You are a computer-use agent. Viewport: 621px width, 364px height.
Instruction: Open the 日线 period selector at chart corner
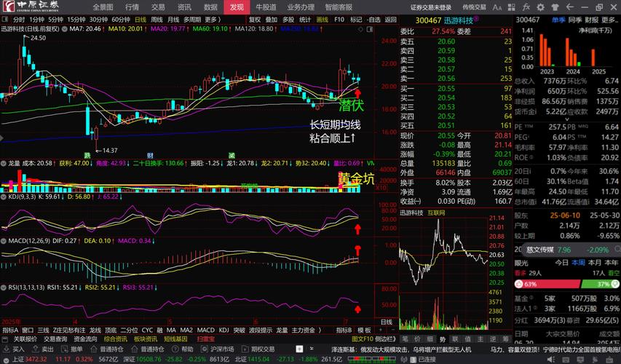[386, 322]
